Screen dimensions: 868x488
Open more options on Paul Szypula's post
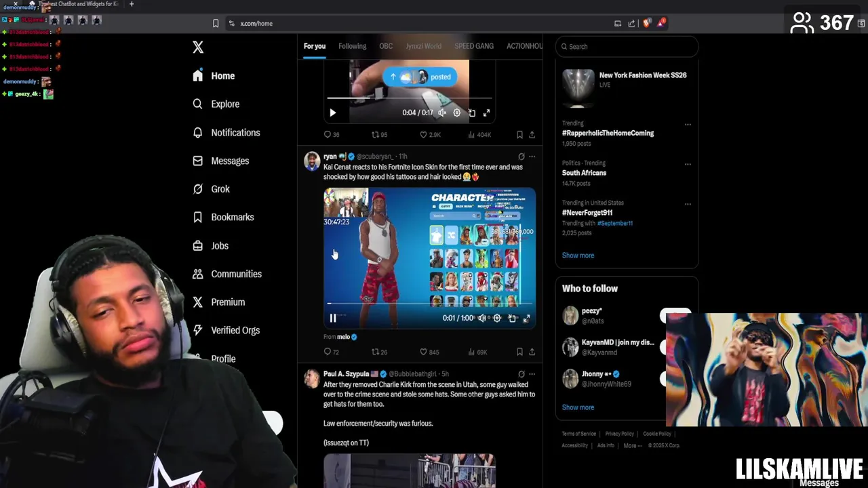point(532,374)
